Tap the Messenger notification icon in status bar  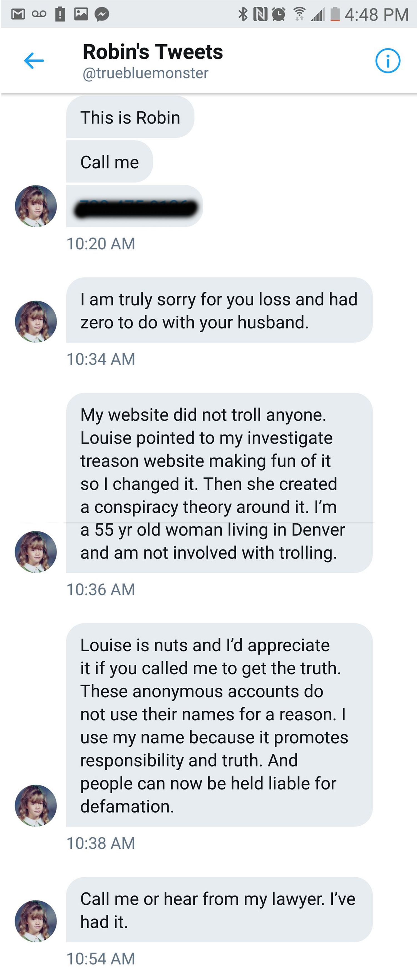pyautogui.click(x=102, y=14)
